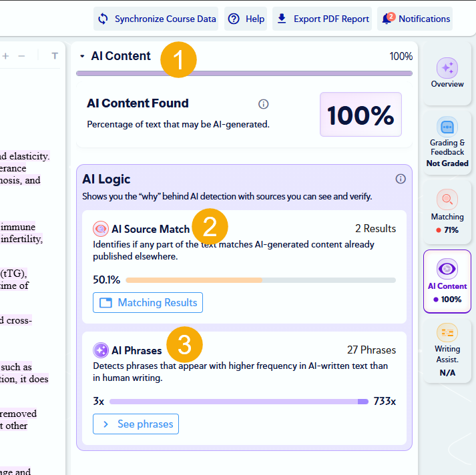The width and height of the screenshot is (476, 475).
Task: Expand See phrases chevron button
Action: click(136, 424)
